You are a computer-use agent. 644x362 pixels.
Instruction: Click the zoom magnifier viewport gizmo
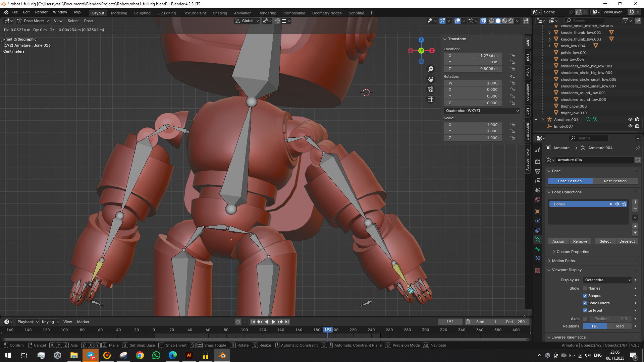coord(431,69)
